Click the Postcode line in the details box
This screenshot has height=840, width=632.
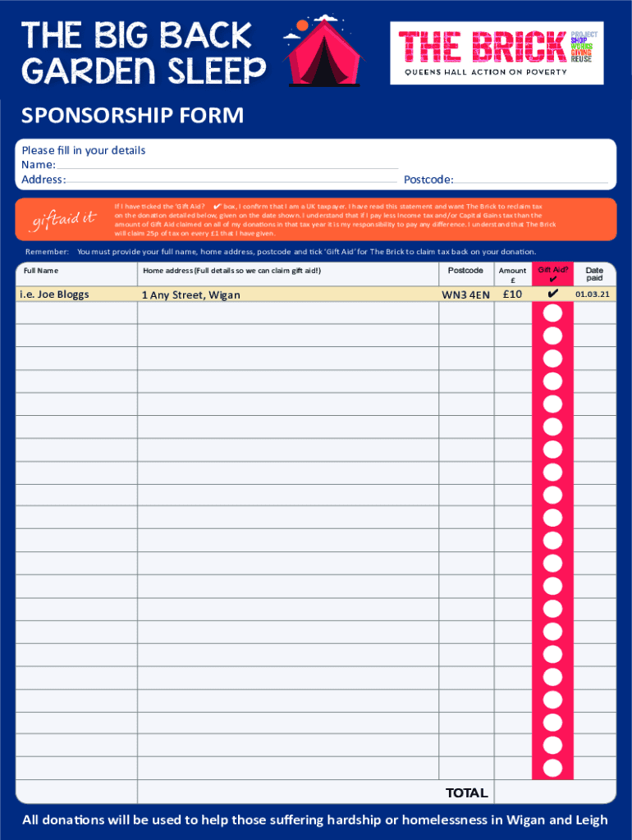tap(531, 180)
